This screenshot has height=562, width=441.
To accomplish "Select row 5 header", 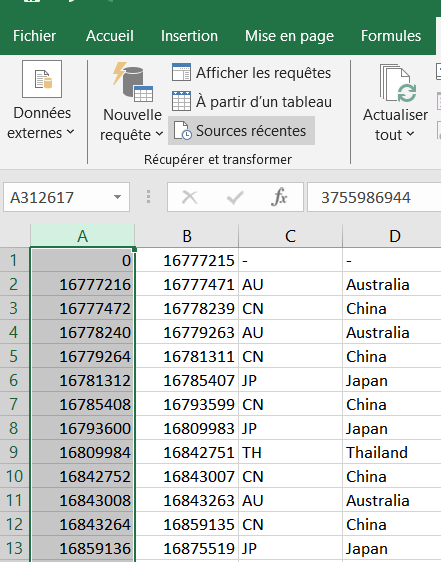I will 14,356.
